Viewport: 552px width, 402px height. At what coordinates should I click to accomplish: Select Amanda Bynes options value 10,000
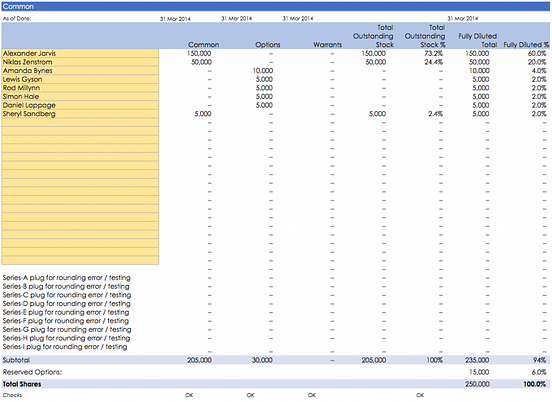pos(263,71)
